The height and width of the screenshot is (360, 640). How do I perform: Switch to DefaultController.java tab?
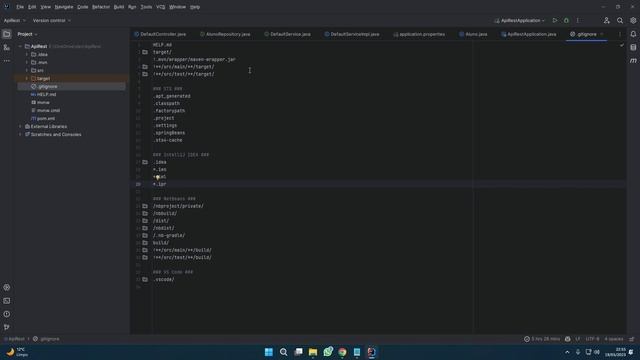(x=160, y=34)
